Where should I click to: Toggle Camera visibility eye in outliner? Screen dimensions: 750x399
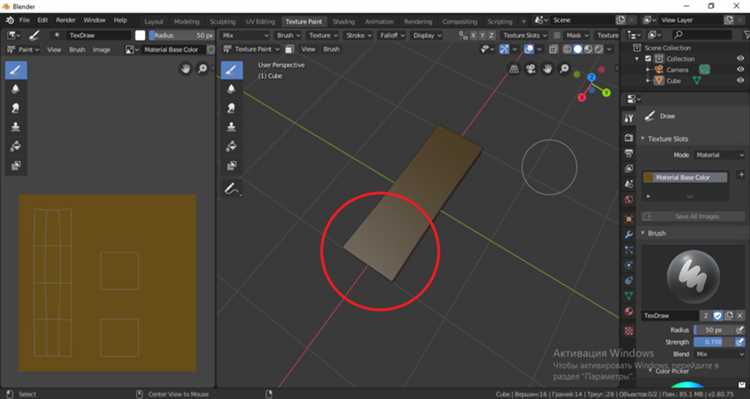[740, 69]
